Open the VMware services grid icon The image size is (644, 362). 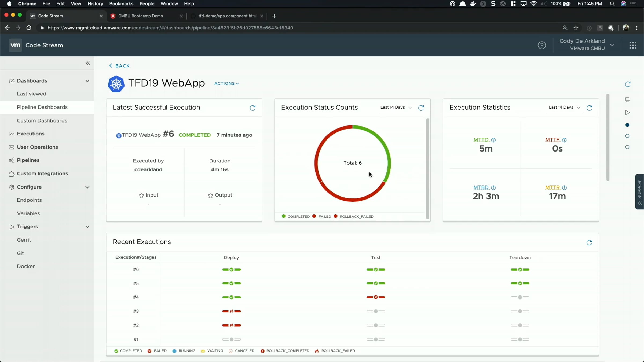(x=633, y=45)
